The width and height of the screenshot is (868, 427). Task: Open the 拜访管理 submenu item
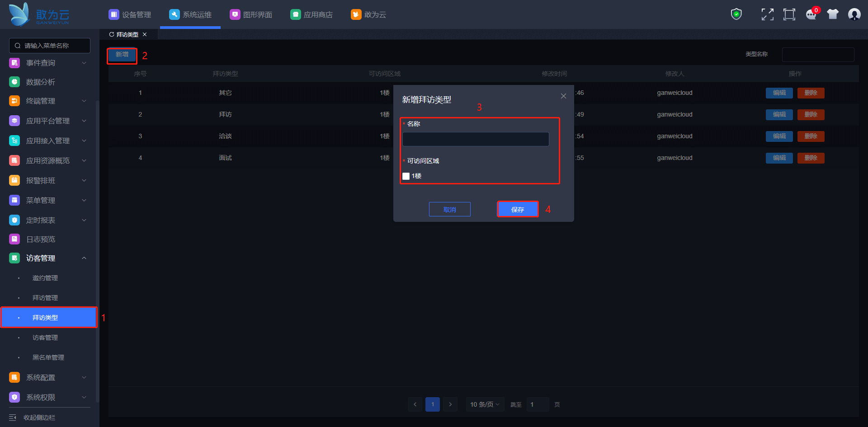[45, 298]
